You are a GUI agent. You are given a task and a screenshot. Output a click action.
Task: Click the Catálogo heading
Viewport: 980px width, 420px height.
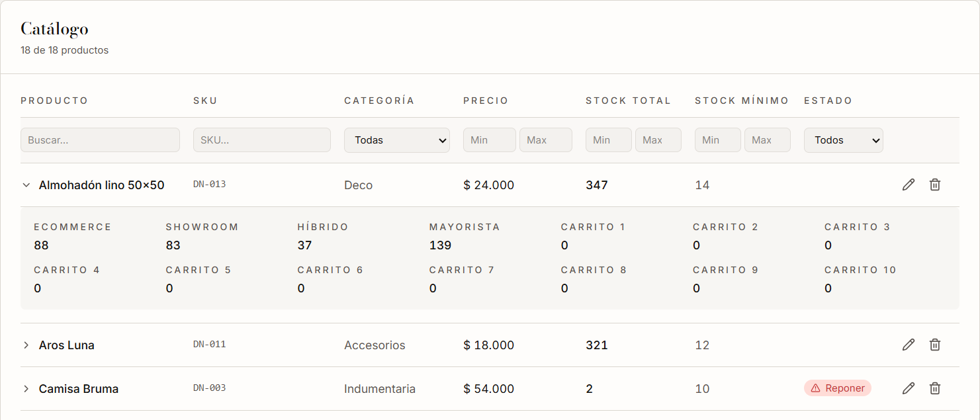(54, 29)
